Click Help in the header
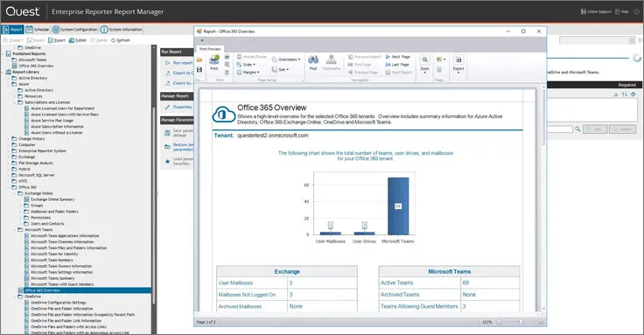The image size is (644, 335). (x=622, y=12)
